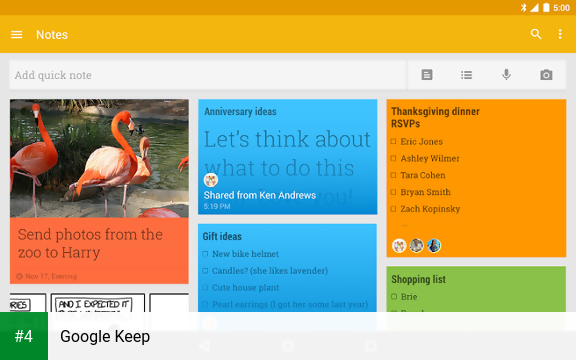
Task: Open 'Send photos from the zoo to Harry'
Action: [90, 243]
